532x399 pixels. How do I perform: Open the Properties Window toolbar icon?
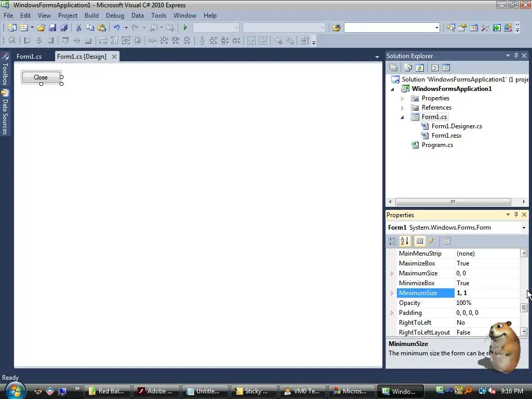click(x=462, y=28)
